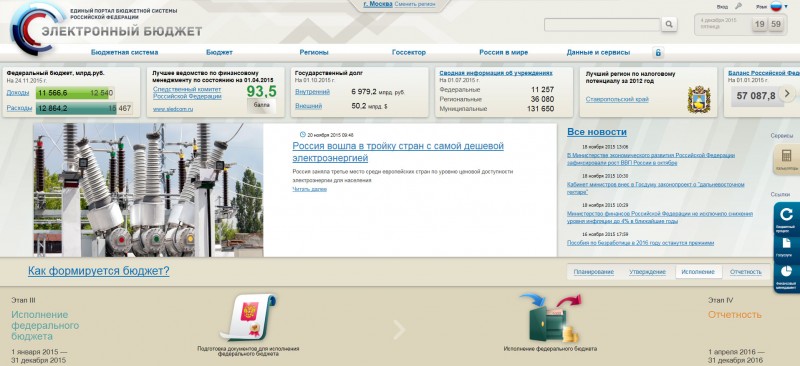Click the search magnifier button

(669, 24)
